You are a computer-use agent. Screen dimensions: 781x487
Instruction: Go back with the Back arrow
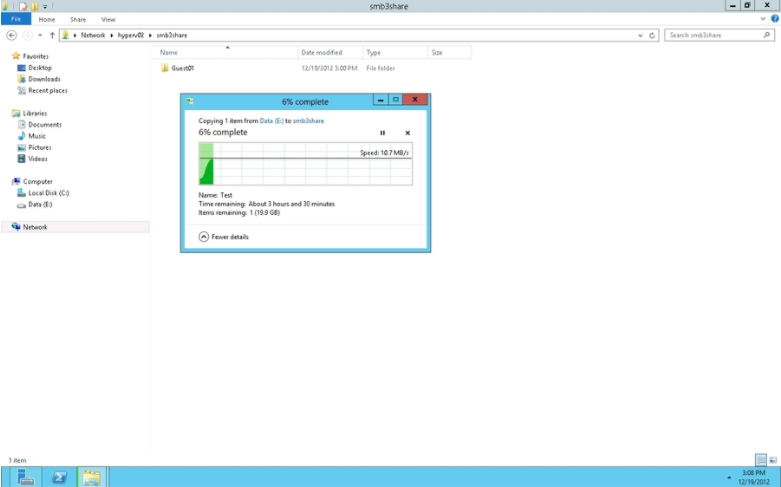11,35
